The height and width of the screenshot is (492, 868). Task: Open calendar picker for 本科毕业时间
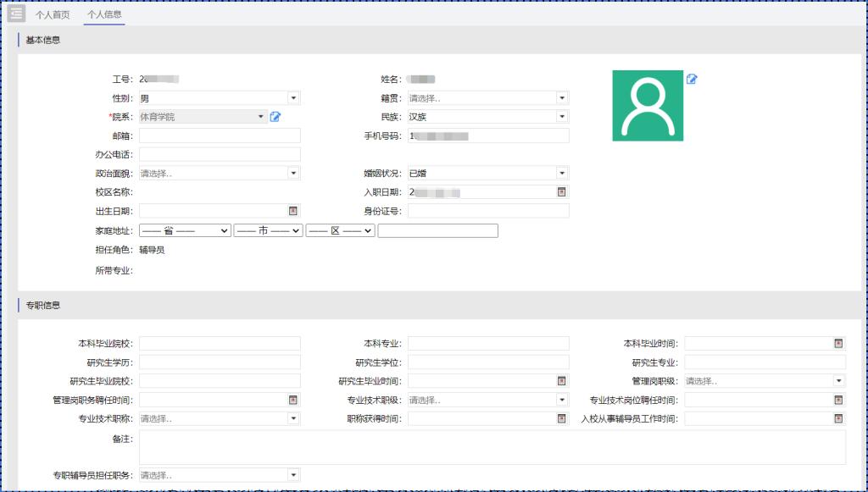pyautogui.click(x=838, y=344)
